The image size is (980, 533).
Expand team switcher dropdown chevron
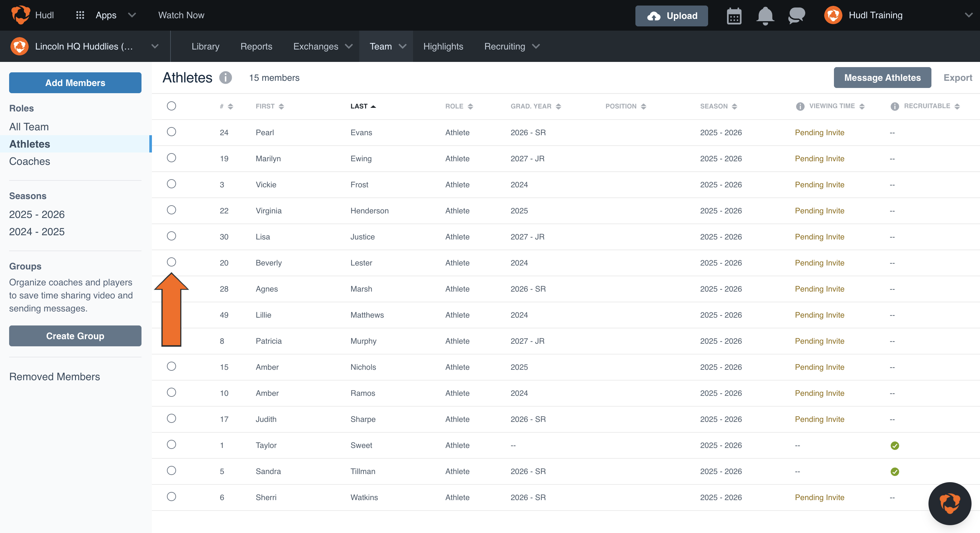click(x=155, y=46)
